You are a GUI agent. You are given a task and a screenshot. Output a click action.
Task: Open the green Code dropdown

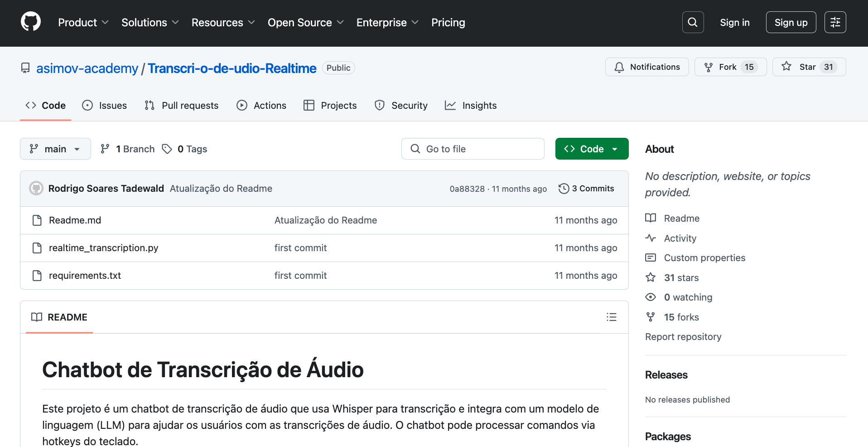coord(591,149)
